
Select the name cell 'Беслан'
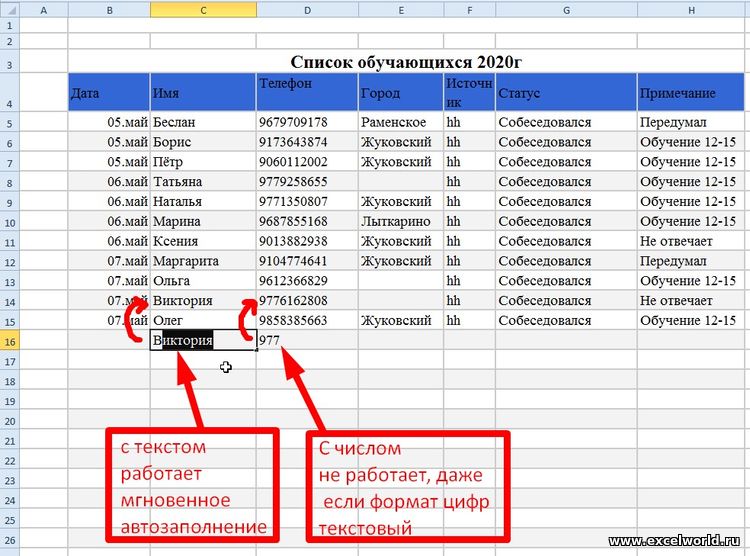pyautogui.click(x=203, y=122)
